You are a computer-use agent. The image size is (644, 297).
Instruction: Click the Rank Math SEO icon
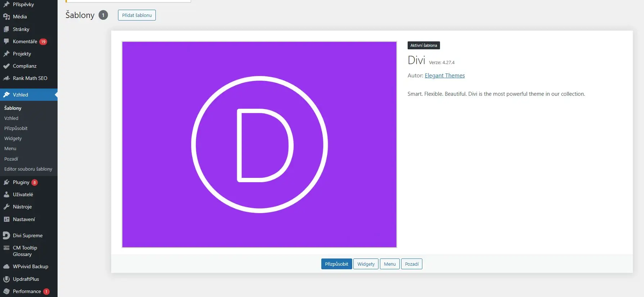pyautogui.click(x=6, y=78)
